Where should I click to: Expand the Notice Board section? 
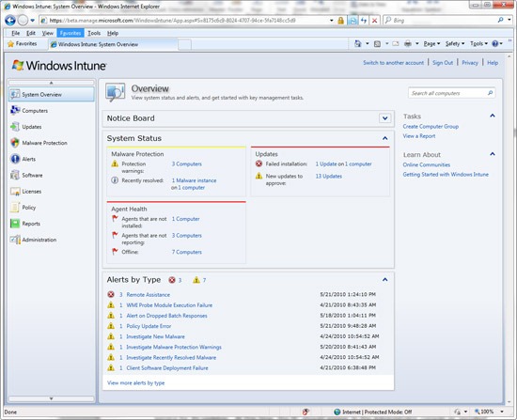[384, 118]
